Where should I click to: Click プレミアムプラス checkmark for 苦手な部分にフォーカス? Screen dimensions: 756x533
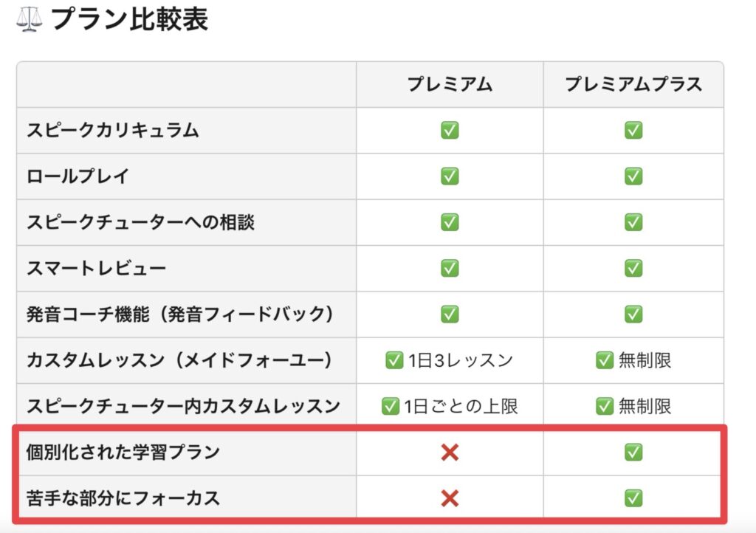click(633, 498)
